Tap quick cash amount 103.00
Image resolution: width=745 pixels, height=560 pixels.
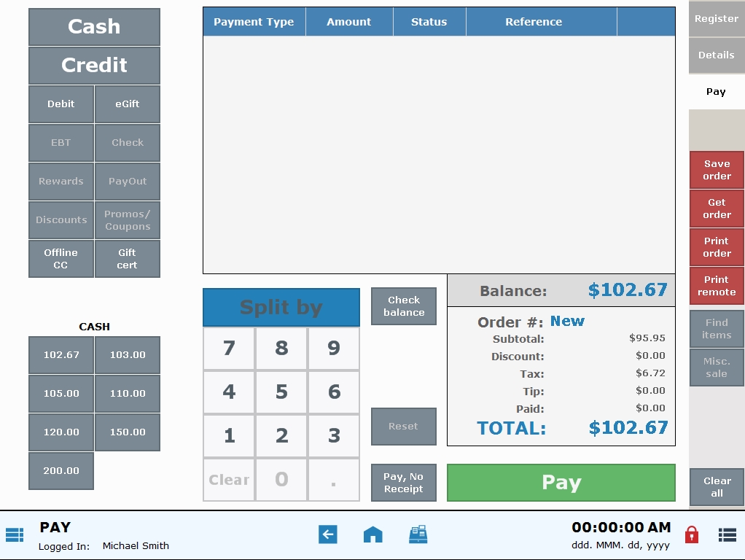[x=128, y=354]
